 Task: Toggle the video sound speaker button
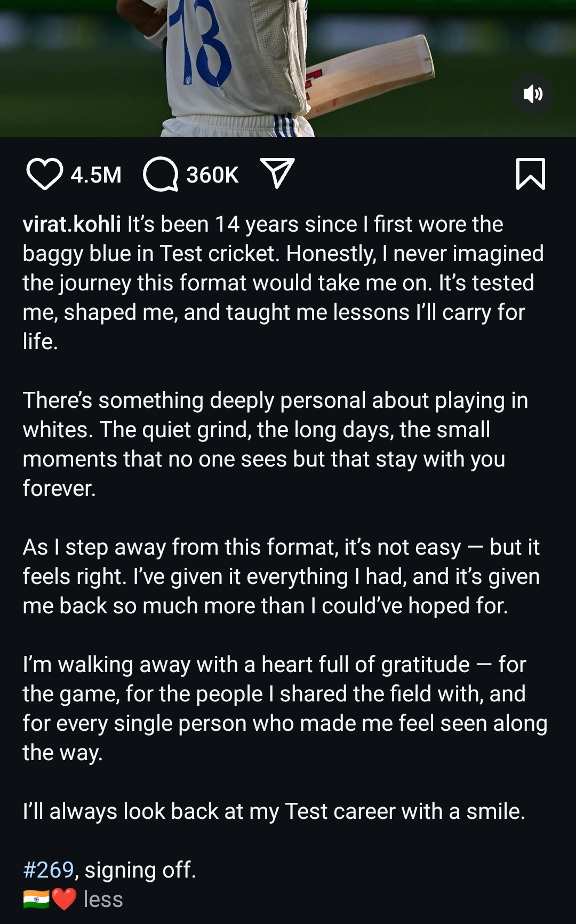click(532, 94)
